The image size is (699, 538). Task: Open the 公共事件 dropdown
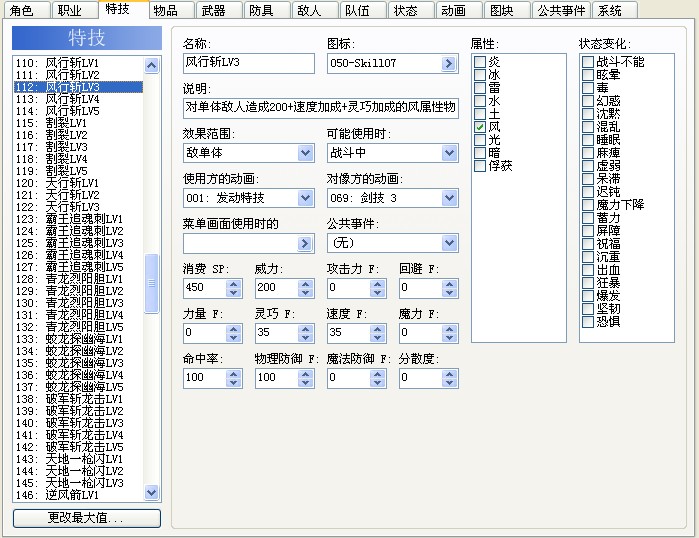[449, 243]
